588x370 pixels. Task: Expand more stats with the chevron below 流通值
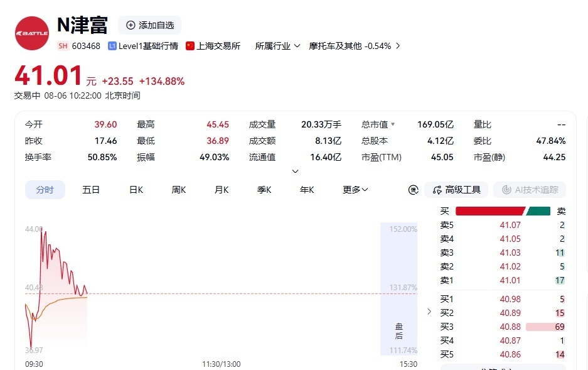pyautogui.click(x=295, y=171)
